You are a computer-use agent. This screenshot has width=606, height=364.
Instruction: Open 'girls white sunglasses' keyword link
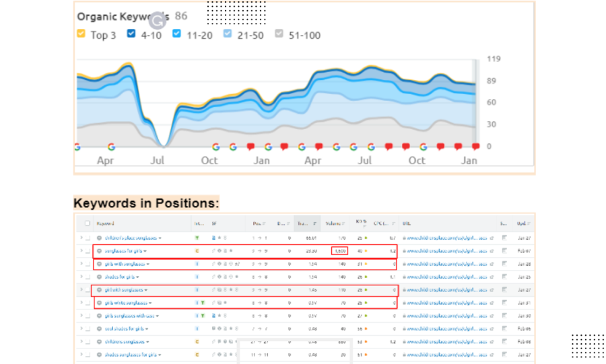pos(126,303)
